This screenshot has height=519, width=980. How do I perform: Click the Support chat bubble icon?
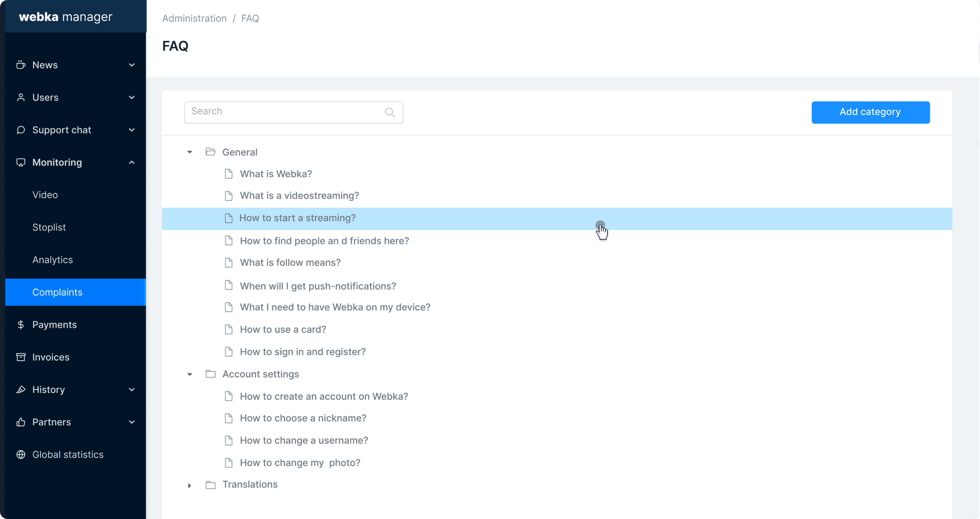pyautogui.click(x=21, y=130)
